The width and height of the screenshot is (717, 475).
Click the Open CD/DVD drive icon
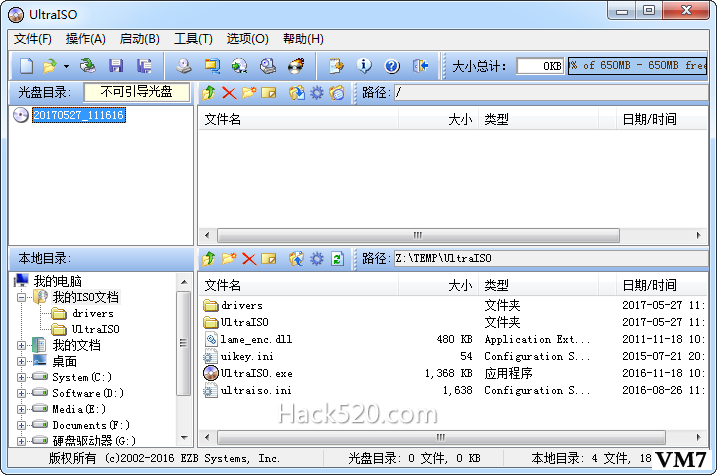pos(87,66)
